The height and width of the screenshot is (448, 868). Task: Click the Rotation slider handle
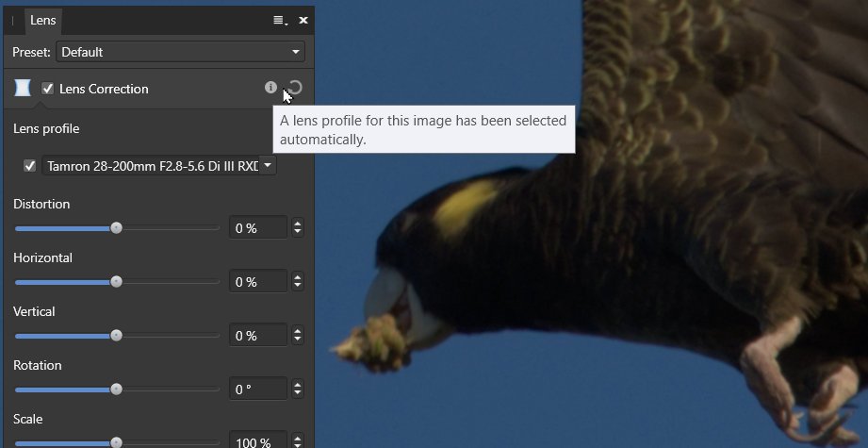coord(116,390)
